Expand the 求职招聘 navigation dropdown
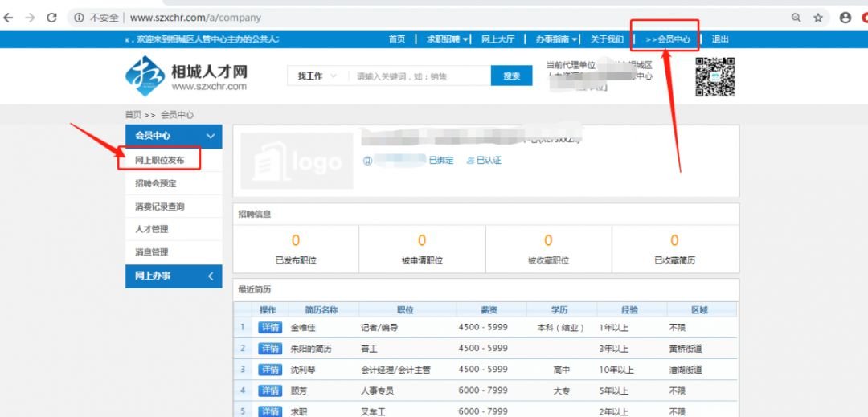 pyautogui.click(x=448, y=39)
